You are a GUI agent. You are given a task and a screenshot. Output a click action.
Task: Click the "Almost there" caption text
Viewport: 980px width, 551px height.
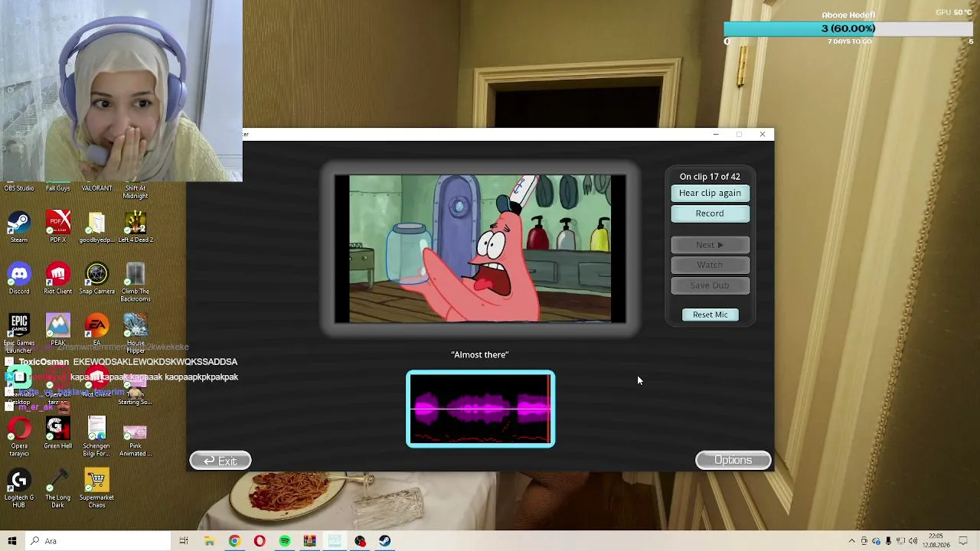coord(480,354)
